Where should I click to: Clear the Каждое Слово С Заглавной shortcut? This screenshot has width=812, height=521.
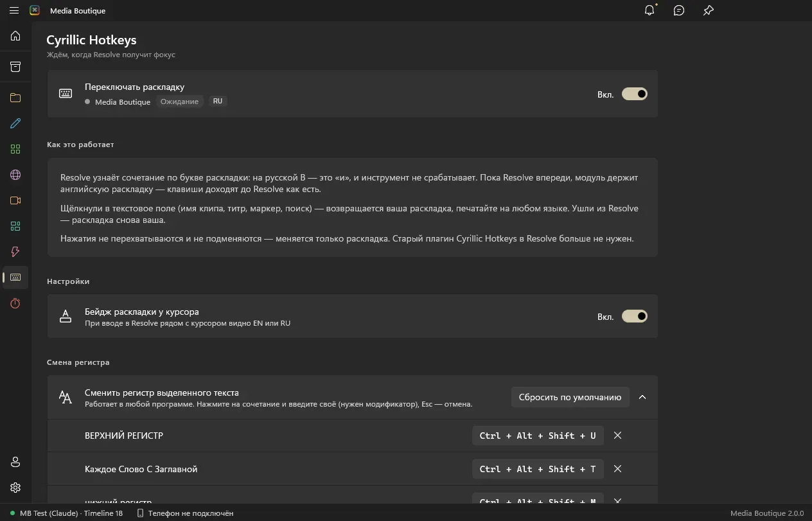(617, 469)
